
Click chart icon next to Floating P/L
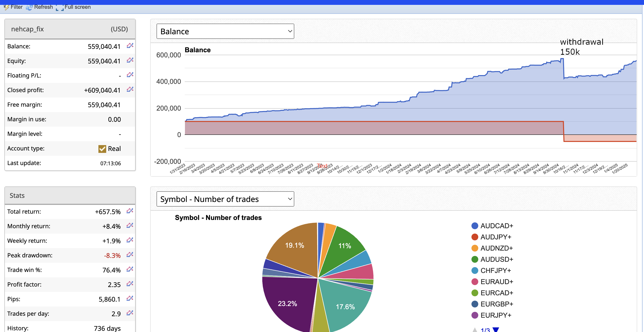point(130,75)
